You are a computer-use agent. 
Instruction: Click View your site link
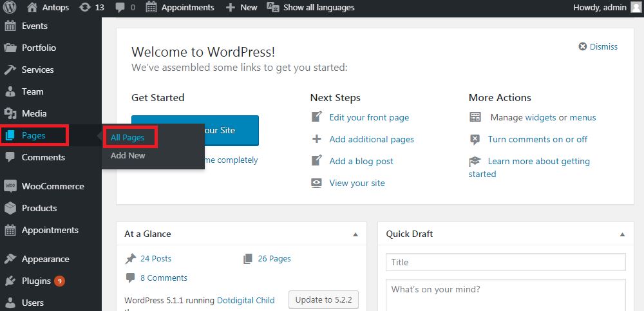(x=357, y=183)
